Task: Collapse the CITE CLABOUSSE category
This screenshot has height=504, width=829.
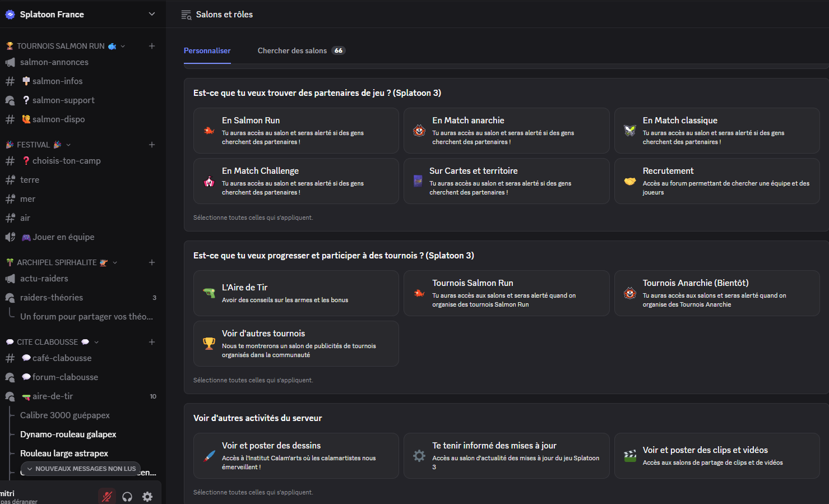Action: (x=52, y=342)
